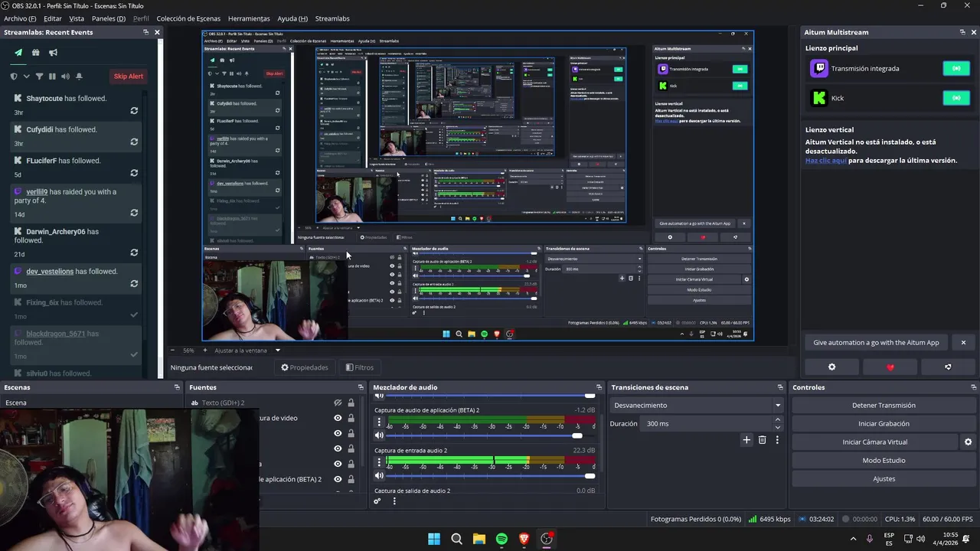Image resolution: width=980 pixels, height=551 pixels.
Task: Open the Editar menu
Action: click(53, 18)
